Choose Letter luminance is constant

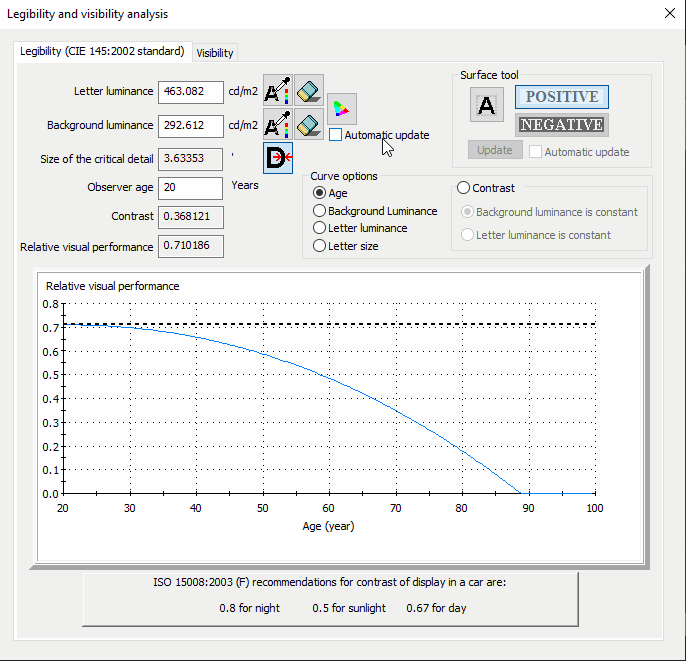[467, 235]
